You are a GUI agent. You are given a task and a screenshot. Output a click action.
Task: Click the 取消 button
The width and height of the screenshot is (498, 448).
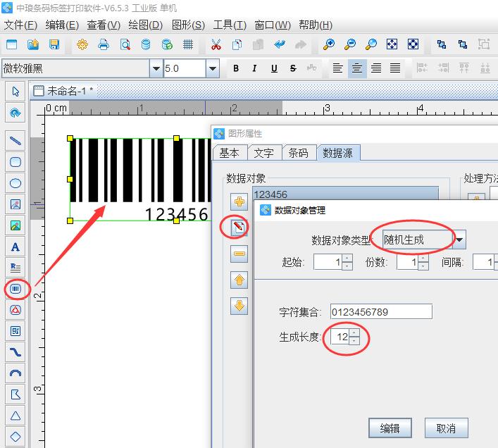447,428
